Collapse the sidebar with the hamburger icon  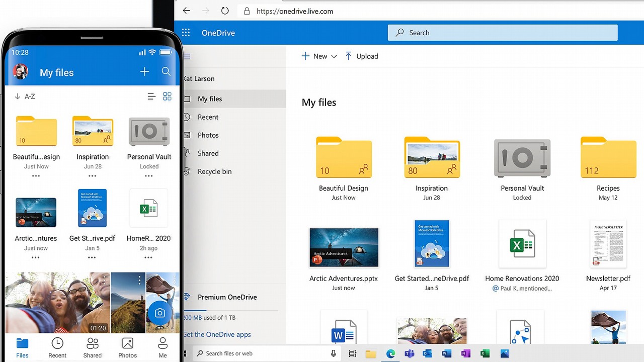click(x=187, y=56)
